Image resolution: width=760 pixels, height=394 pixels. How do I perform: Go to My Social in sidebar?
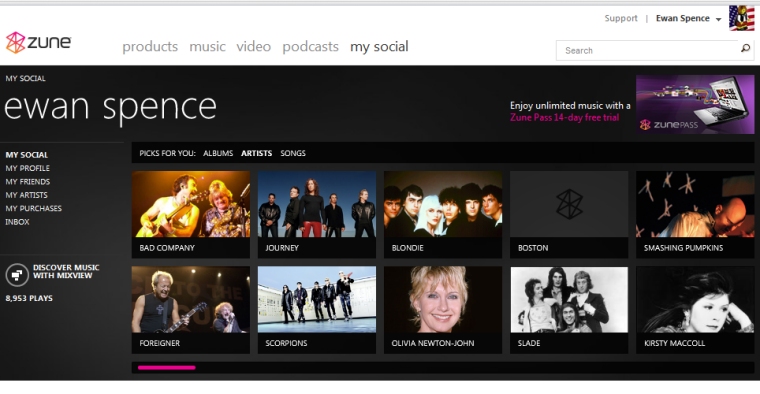point(27,155)
